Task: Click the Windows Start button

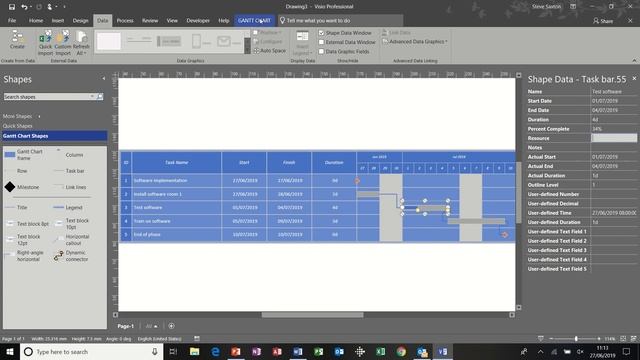Action: point(10,351)
